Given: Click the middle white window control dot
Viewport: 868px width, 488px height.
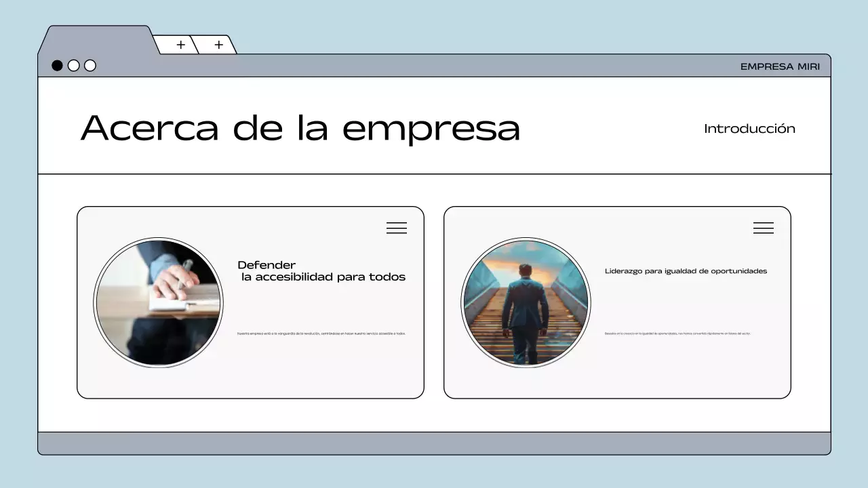Looking at the screenshot, I should tap(73, 66).
